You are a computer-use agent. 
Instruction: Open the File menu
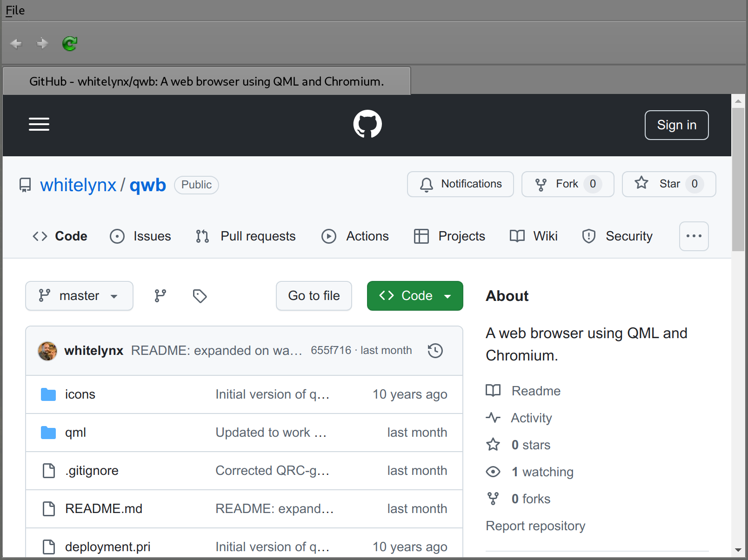[15, 10]
